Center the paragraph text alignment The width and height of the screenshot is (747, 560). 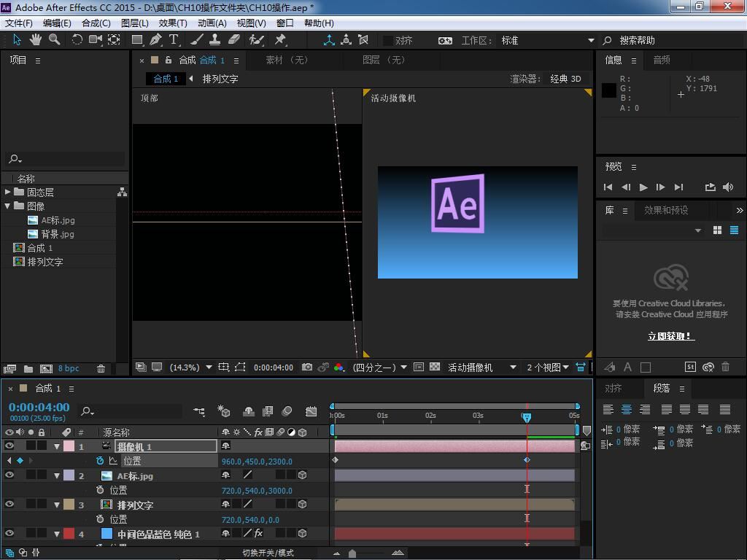pos(627,409)
